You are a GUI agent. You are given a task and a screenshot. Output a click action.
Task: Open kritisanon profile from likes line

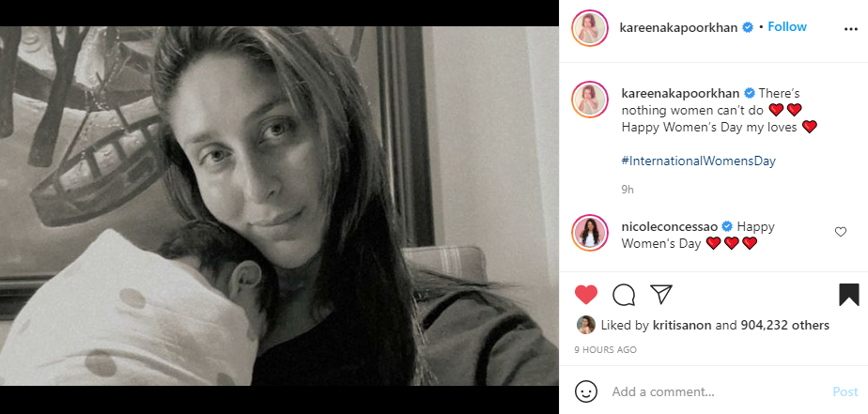click(x=682, y=326)
